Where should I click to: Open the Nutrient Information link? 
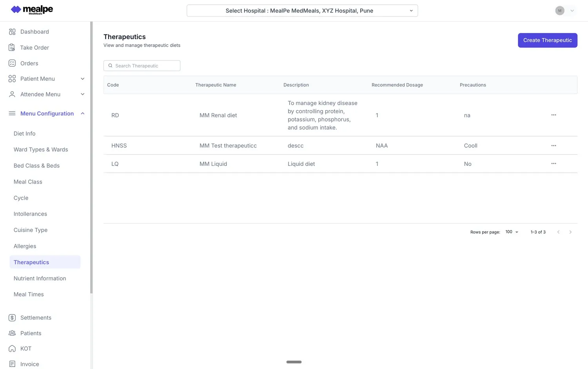(x=40, y=278)
